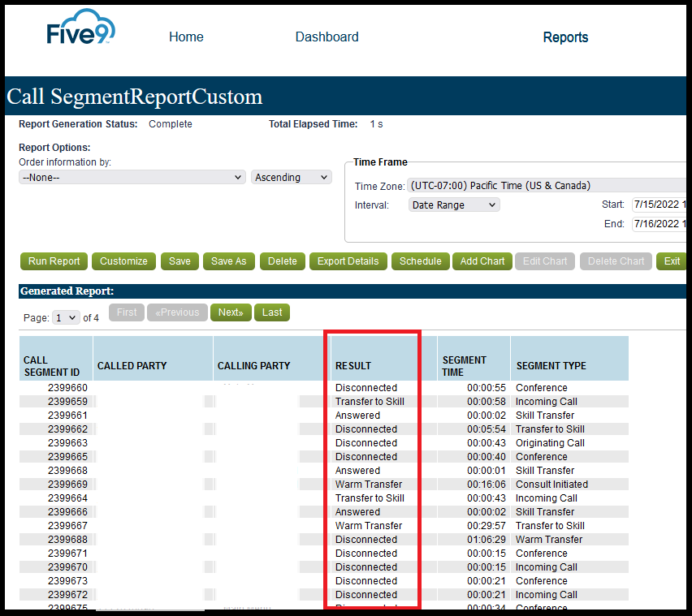
Task: Open the Time Zone selector
Action: click(x=547, y=186)
